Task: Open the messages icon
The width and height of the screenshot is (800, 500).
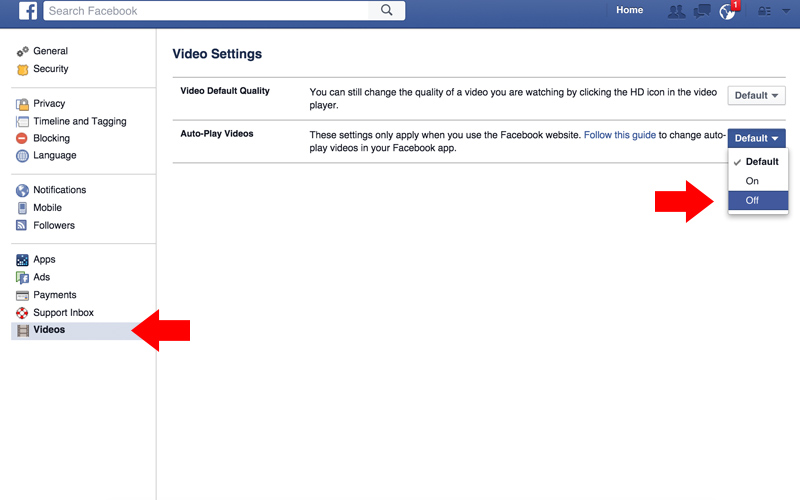Action: click(702, 11)
